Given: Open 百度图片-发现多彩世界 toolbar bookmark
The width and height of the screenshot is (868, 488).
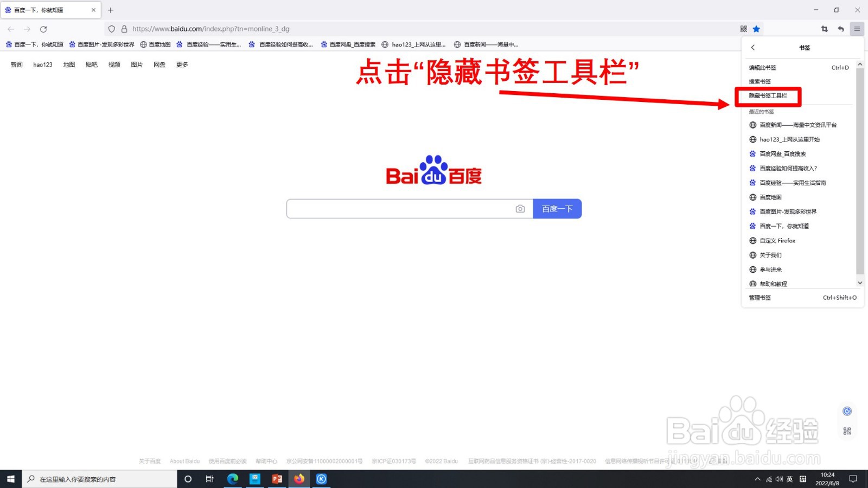Looking at the screenshot, I should 101,44.
